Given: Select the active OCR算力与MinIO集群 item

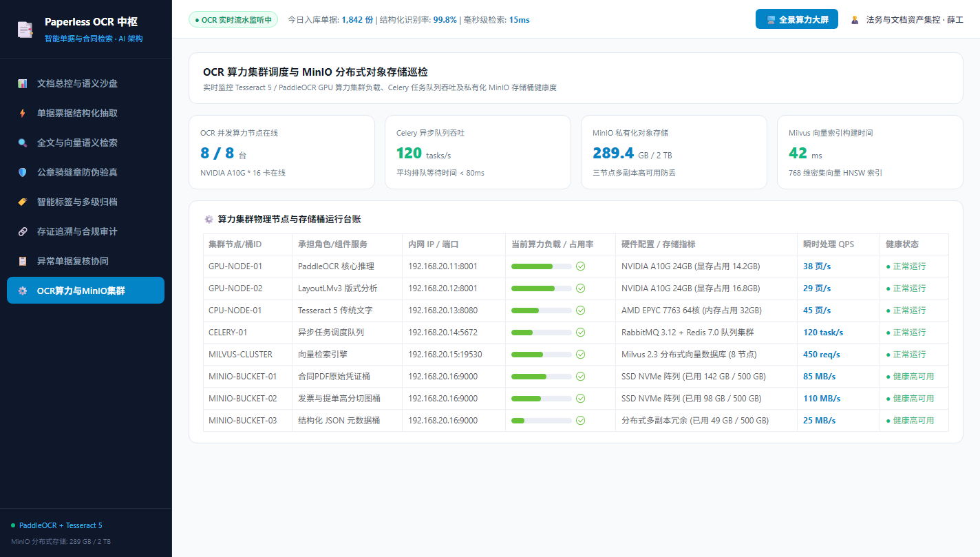Looking at the screenshot, I should 85,291.
